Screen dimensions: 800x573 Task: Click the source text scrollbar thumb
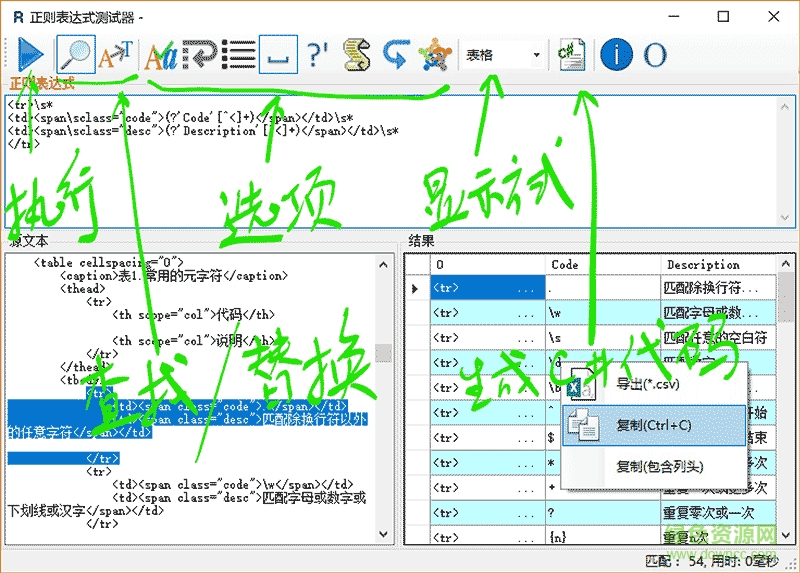pyautogui.click(x=384, y=353)
